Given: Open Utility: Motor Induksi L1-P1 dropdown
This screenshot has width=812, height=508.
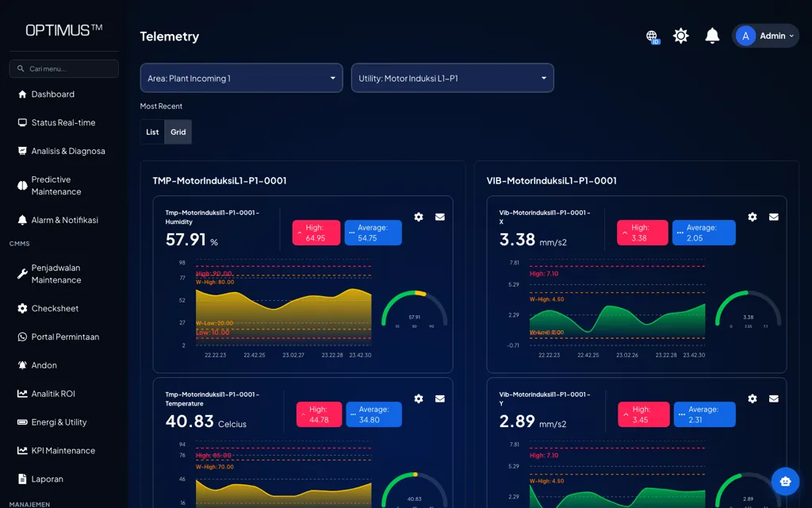Looking at the screenshot, I should [x=452, y=79].
